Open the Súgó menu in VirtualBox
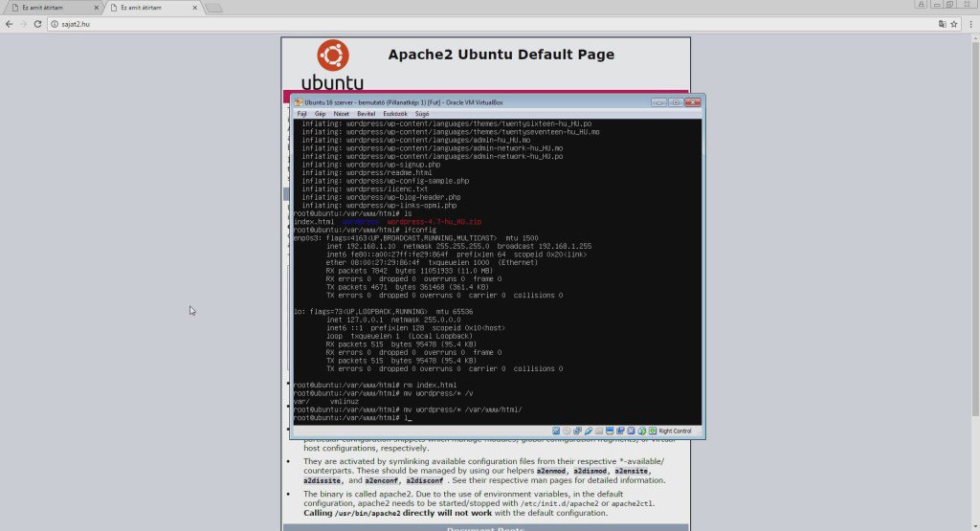Screen dimensions: 980x531 coord(422,114)
